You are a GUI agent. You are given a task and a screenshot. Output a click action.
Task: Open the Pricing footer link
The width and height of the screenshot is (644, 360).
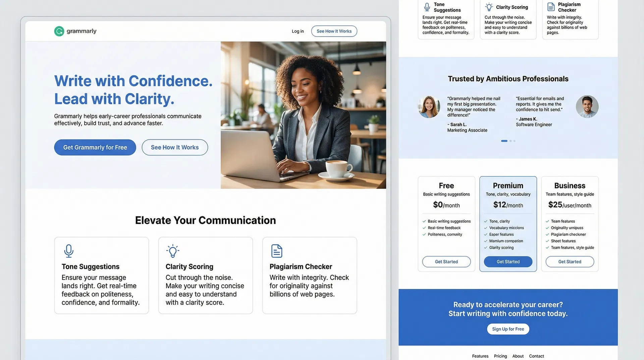pyautogui.click(x=500, y=356)
